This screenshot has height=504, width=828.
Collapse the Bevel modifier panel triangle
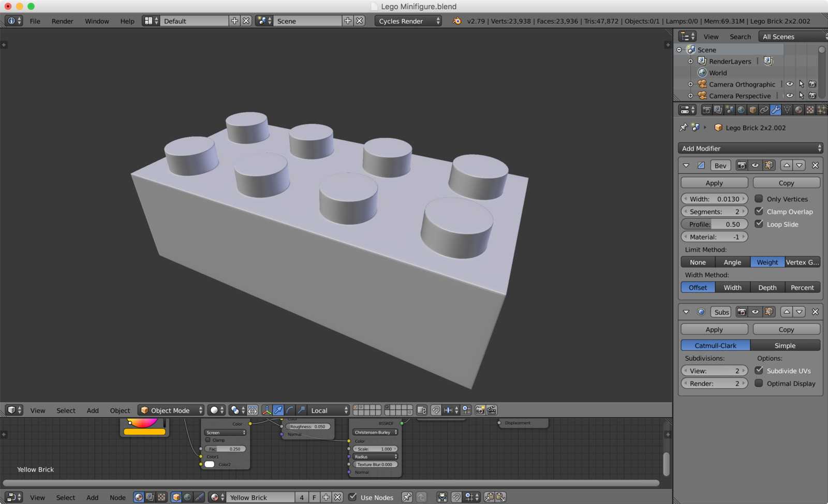(686, 166)
